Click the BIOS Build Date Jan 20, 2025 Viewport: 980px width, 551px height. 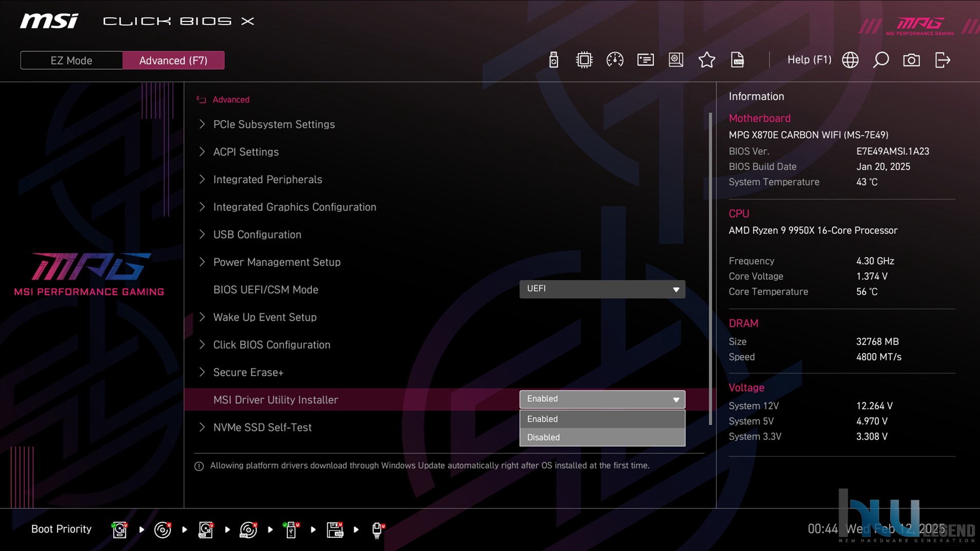[x=883, y=167]
